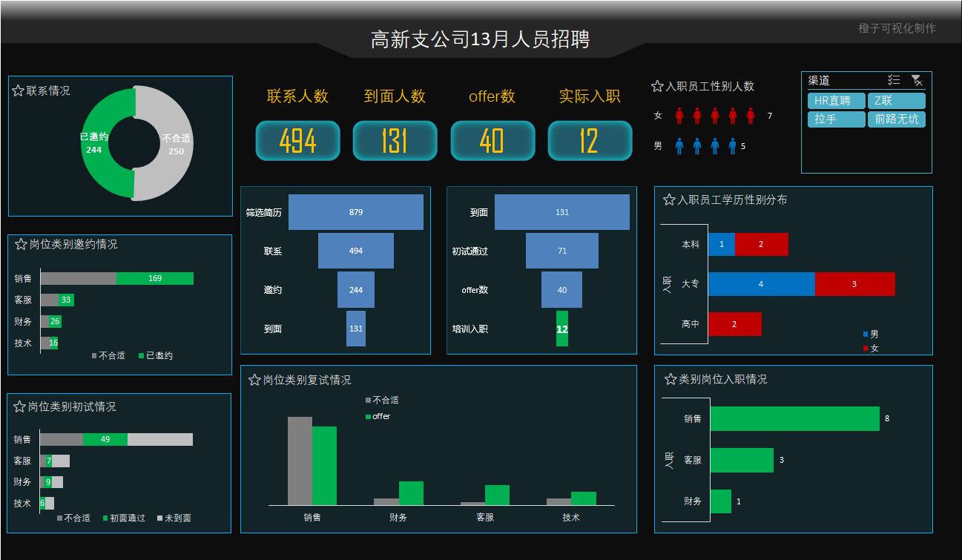Click the 财务 入职 green bar 1

coord(721,501)
